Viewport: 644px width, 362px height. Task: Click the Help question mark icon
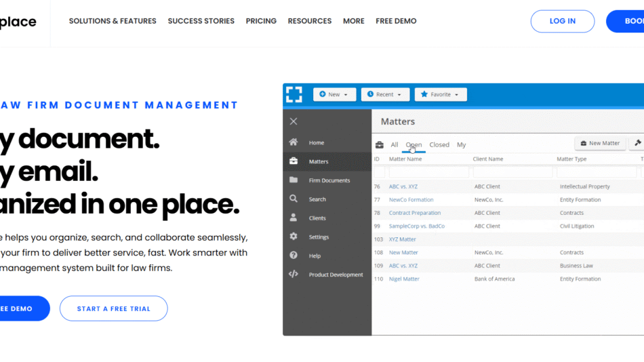(294, 256)
